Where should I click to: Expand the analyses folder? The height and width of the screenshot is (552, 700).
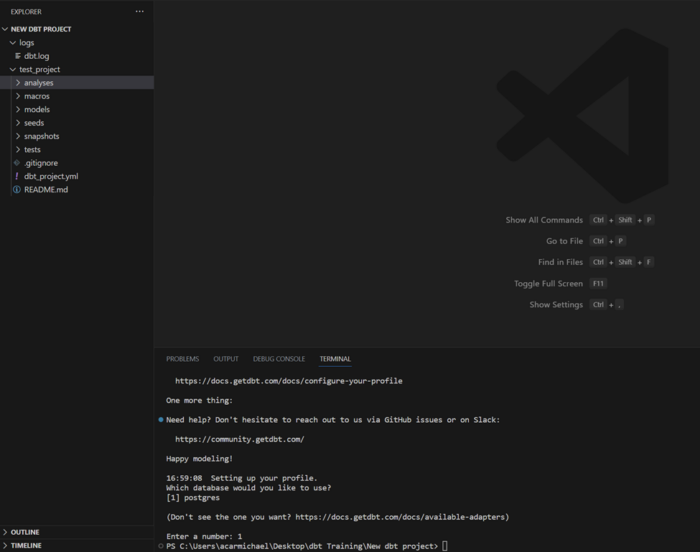[x=18, y=83]
